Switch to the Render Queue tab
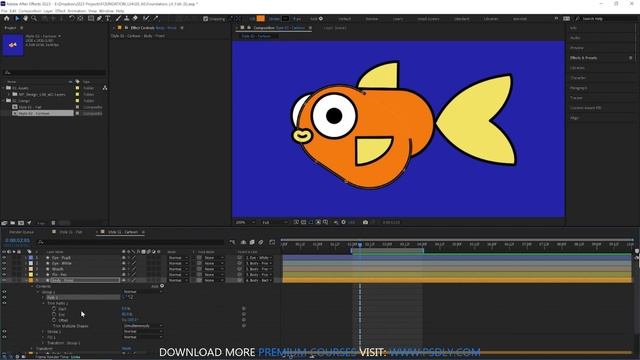Screen dimensions: 640x360 point(22,232)
